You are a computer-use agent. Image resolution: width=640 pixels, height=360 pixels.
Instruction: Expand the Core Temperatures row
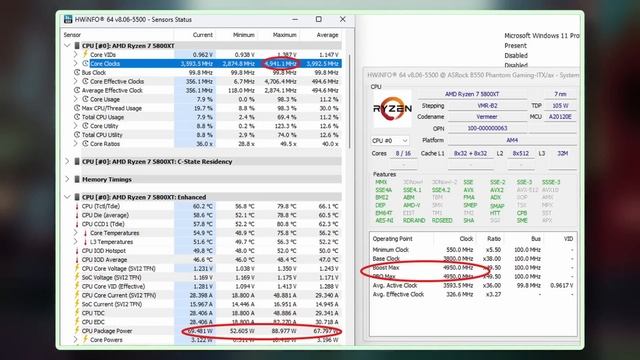tap(76, 233)
